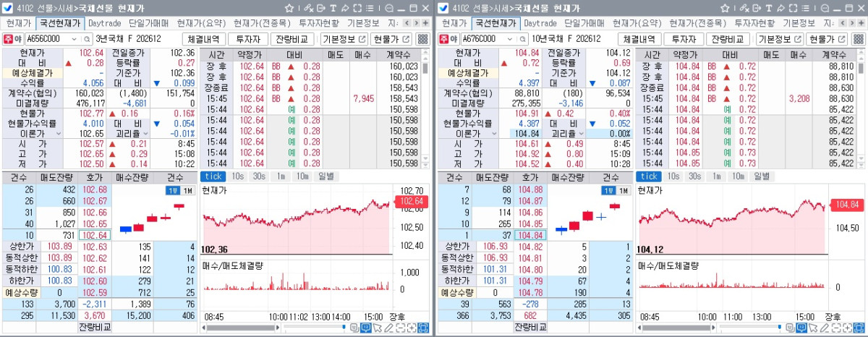This screenshot has width=868, height=337.
Task: Open chat bubble icon in right window title bar
Action: tap(824, 9)
